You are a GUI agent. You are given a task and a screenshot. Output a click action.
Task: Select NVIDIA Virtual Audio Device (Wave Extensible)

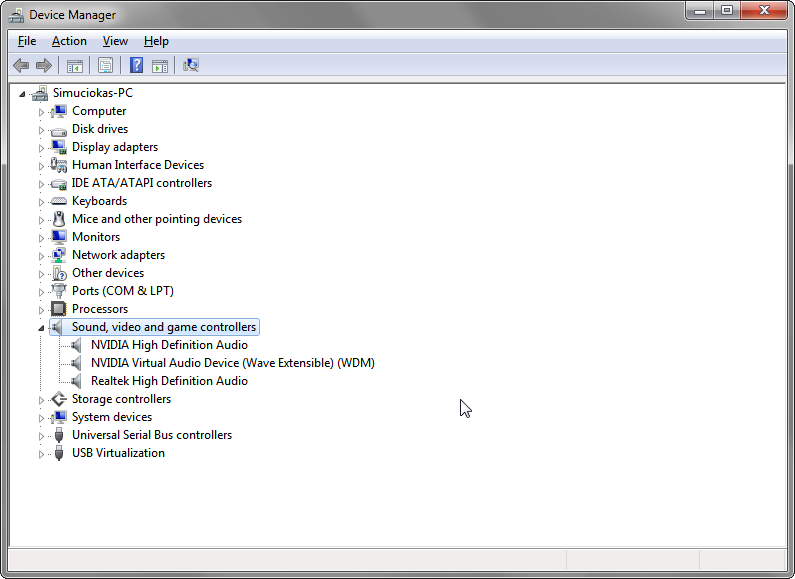pos(233,363)
